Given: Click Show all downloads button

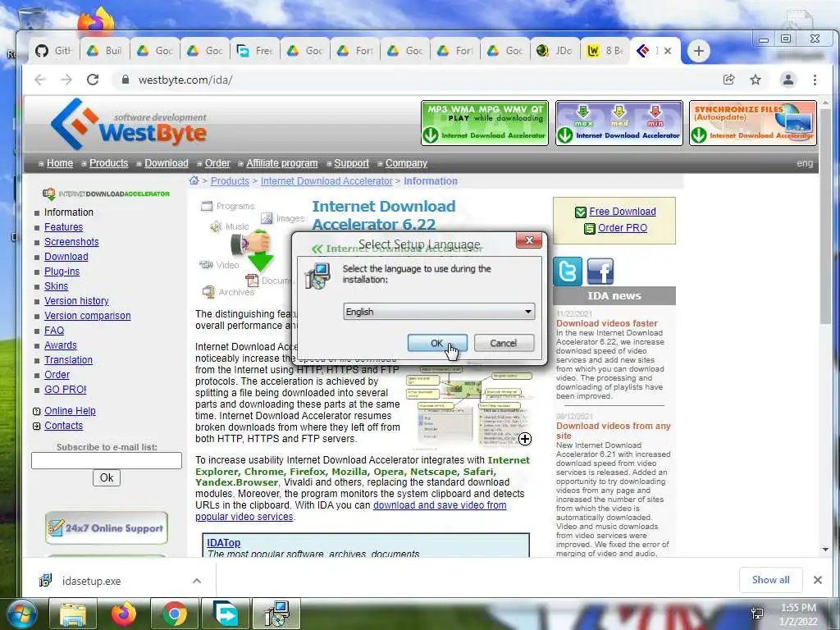Looking at the screenshot, I should (x=770, y=580).
